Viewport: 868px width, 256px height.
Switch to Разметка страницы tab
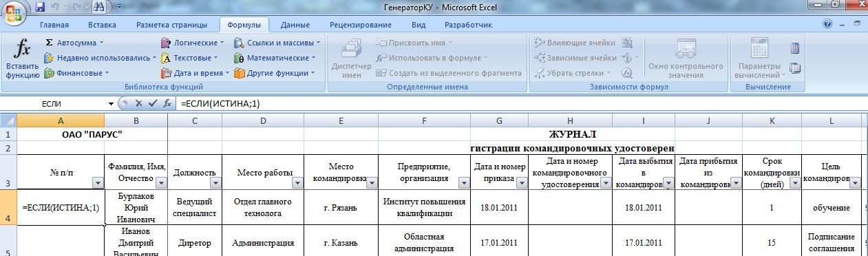pos(171,25)
